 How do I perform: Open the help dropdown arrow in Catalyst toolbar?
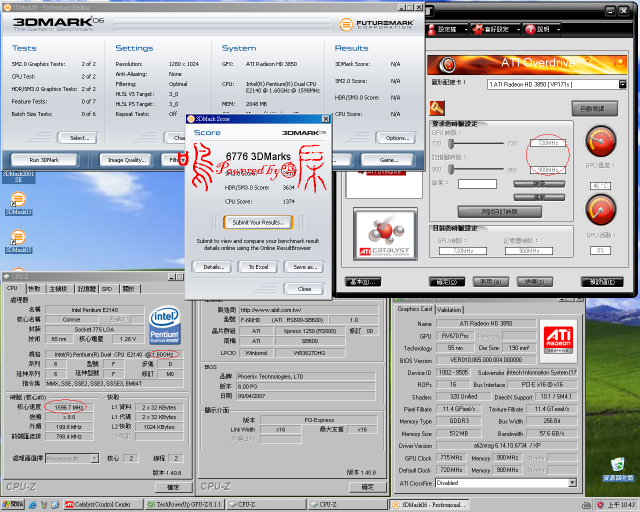[x=558, y=29]
